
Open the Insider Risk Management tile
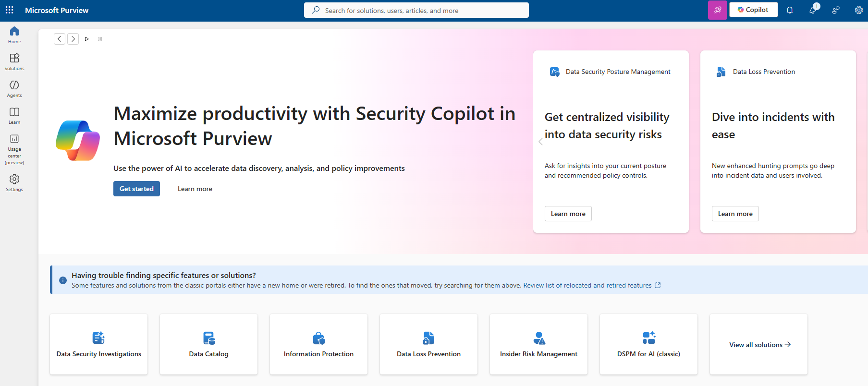point(538,344)
